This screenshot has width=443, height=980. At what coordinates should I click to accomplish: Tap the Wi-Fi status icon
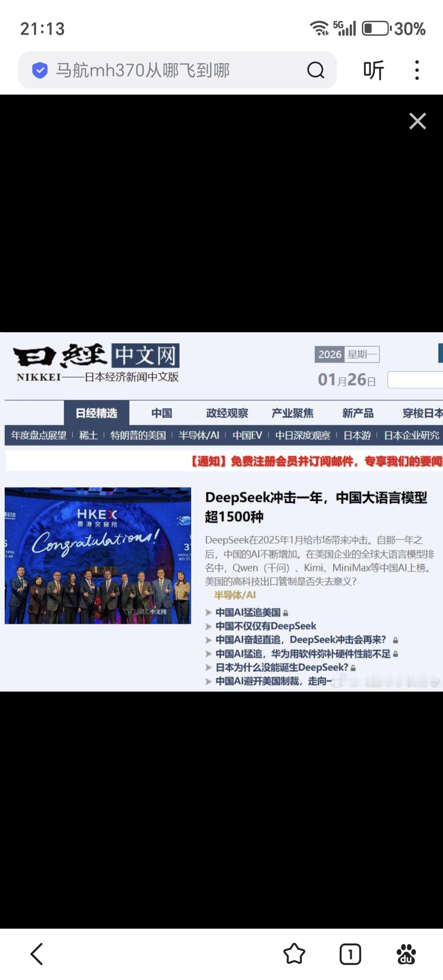pyautogui.click(x=320, y=28)
